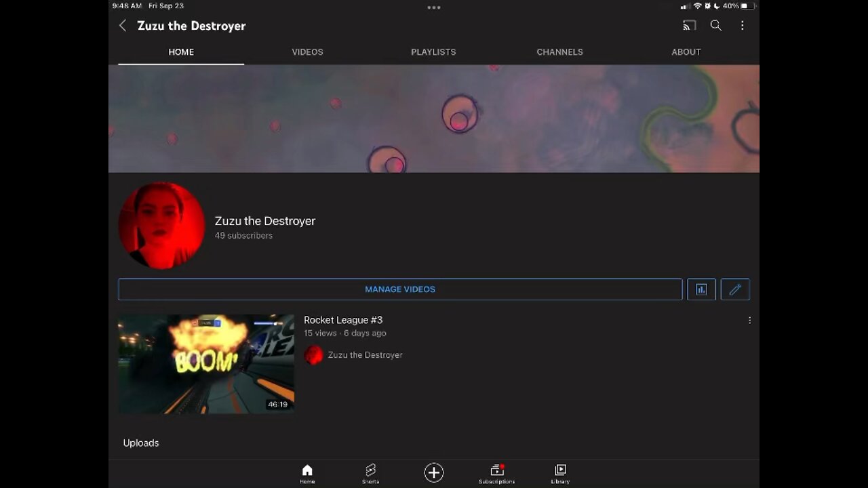This screenshot has height=488, width=868.
Task: Tap the Create plus button
Action: click(x=434, y=472)
